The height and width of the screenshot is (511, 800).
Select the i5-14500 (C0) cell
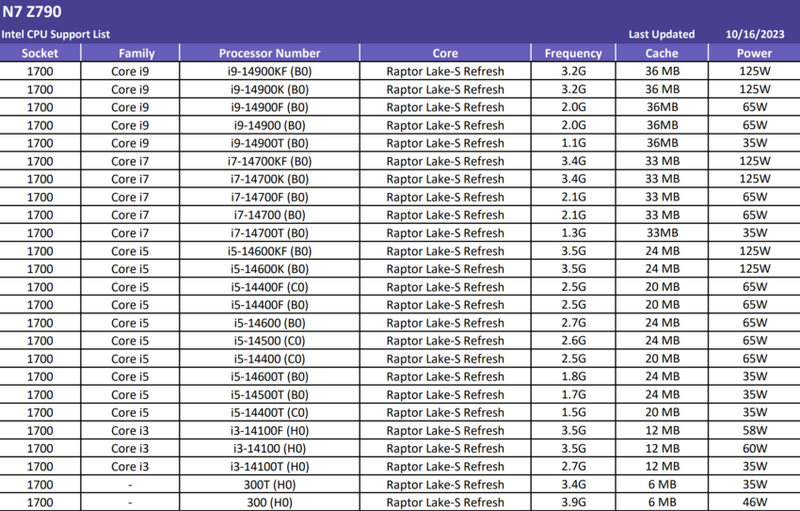tap(269, 341)
